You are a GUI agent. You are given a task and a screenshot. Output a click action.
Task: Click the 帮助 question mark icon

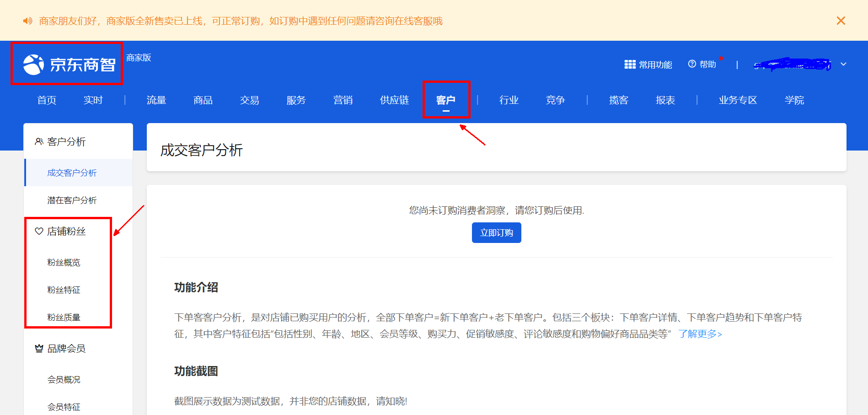[692, 64]
